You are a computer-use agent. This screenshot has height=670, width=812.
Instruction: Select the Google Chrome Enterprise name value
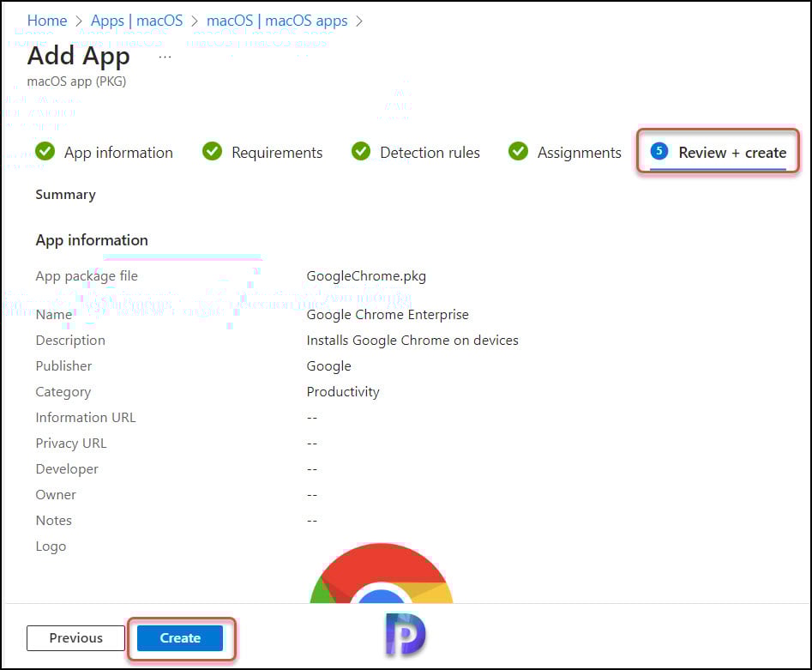[x=388, y=315]
